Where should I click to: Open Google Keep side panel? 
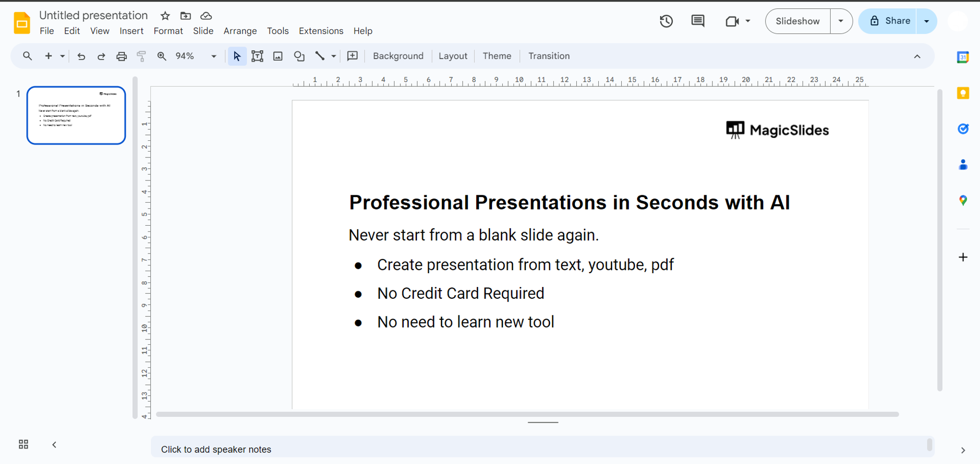pos(963,93)
